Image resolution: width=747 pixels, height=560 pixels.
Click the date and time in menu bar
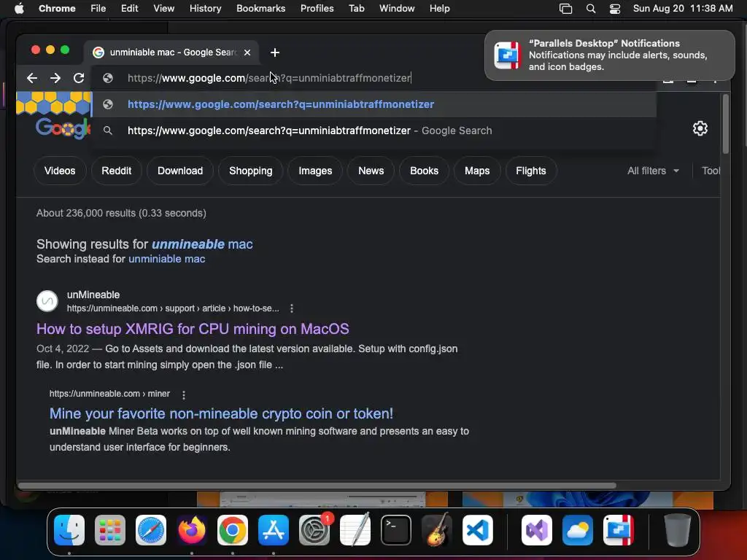(683, 9)
